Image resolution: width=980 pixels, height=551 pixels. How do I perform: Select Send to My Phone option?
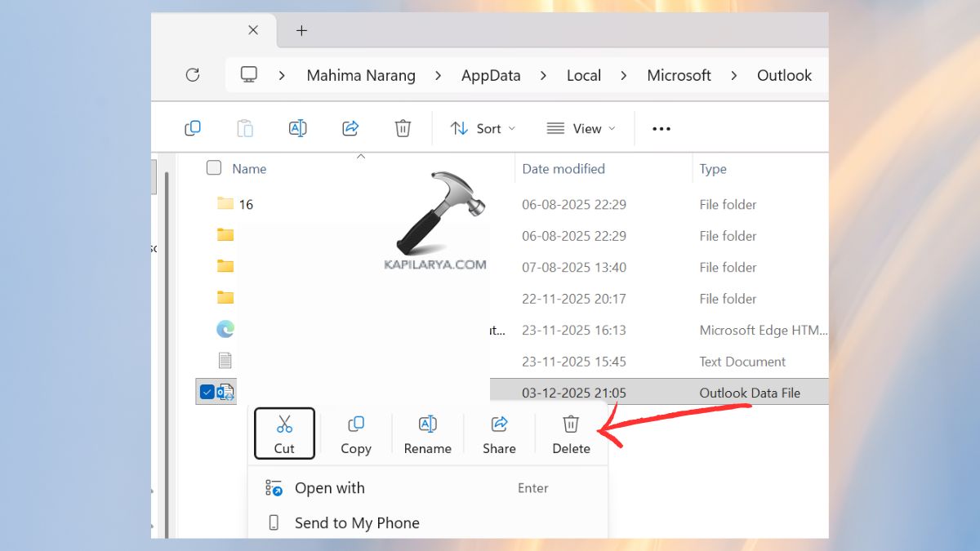pyautogui.click(x=357, y=522)
